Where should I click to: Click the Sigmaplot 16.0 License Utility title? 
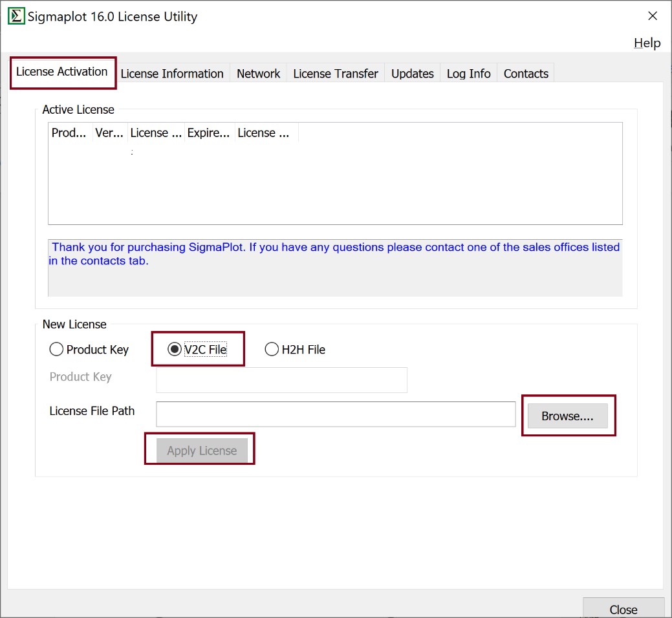click(x=113, y=17)
